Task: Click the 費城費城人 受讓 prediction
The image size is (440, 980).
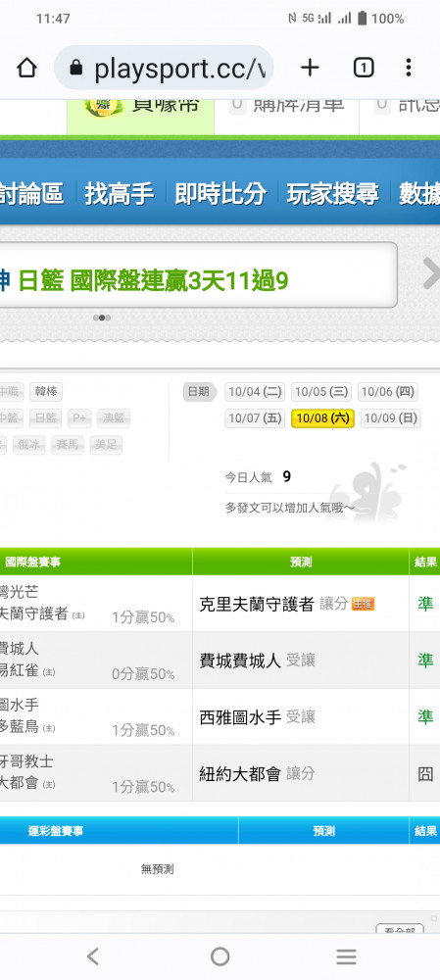Action: click(x=258, y=660)
